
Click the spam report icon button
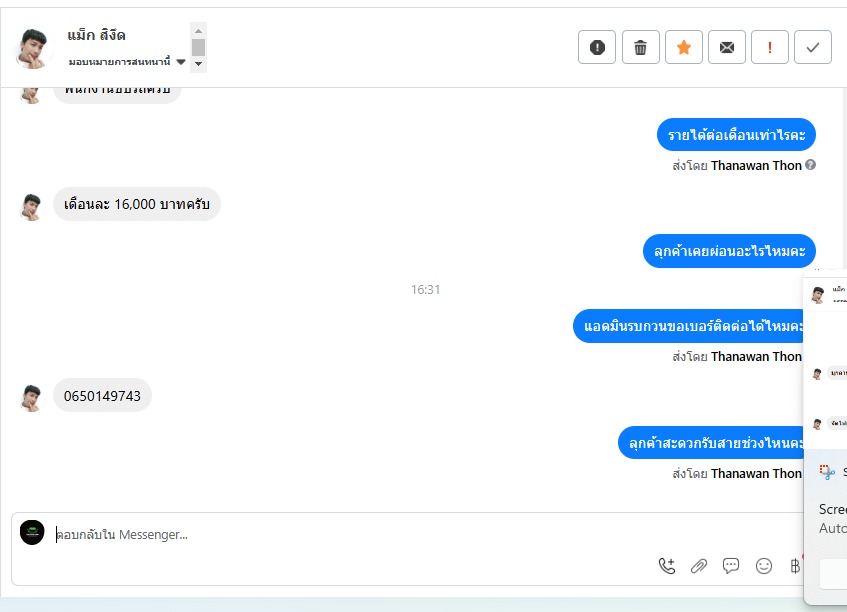[x=597, y=48]
